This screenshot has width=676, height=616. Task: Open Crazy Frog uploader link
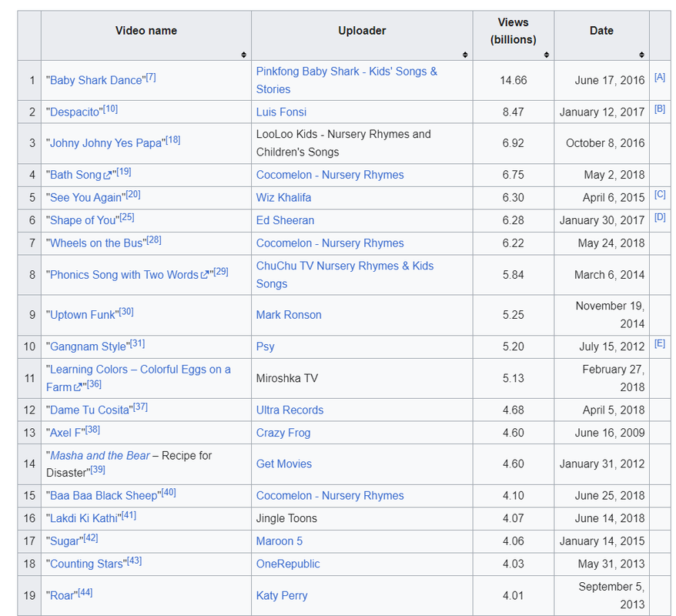pos(283,433)
